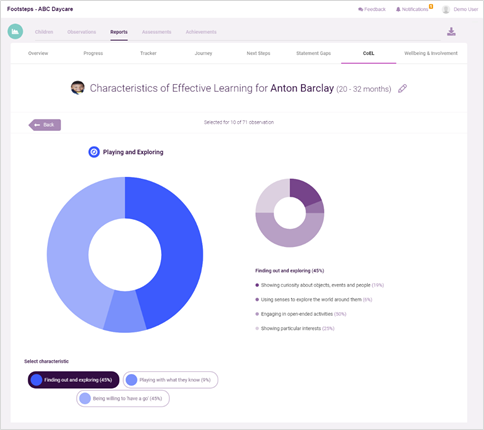Select Being willing to 'have a go'
This screenshot has width=484, height=430.
(123, 398)
